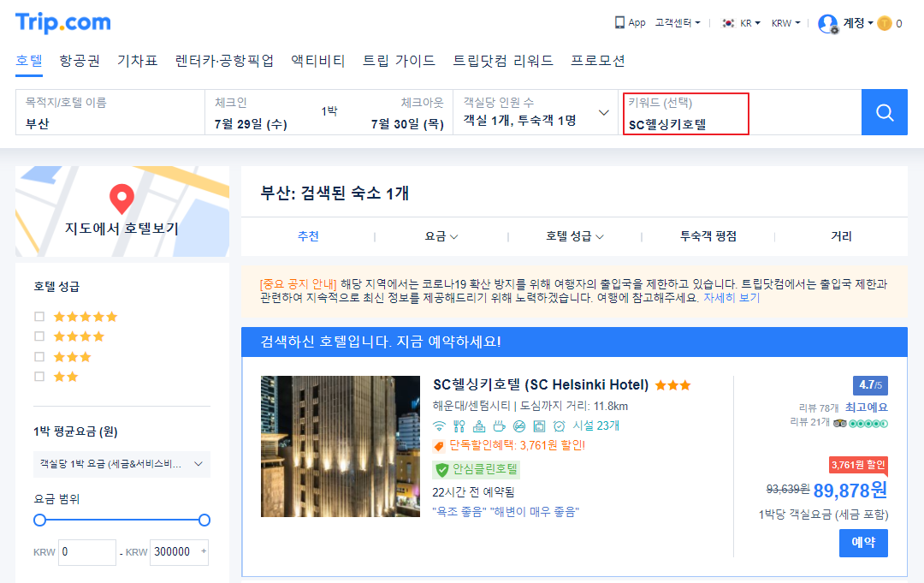Image resolution: width=924 pixels, height=583 pixels.
Task: Click the free WiFi amenity icon
Action: tap(439, 425)
